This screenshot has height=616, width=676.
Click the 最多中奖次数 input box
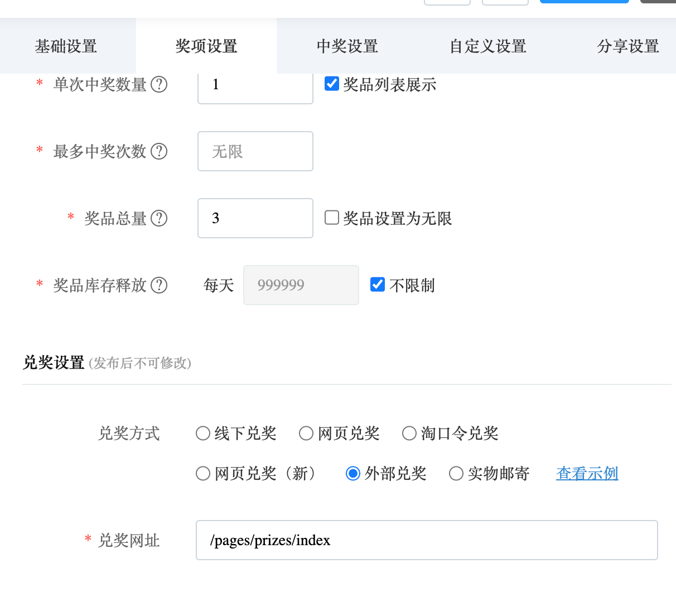click(x=255, y=151)
